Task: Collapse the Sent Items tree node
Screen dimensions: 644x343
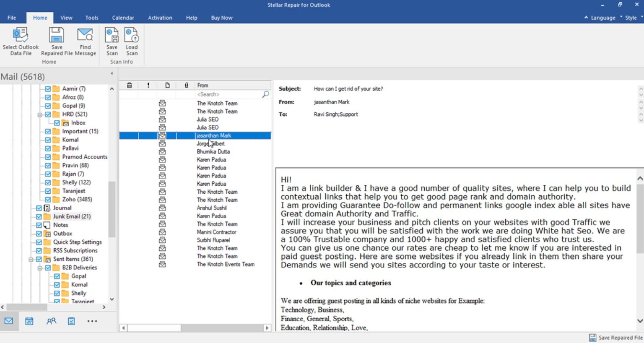Action: pos(32,259)
